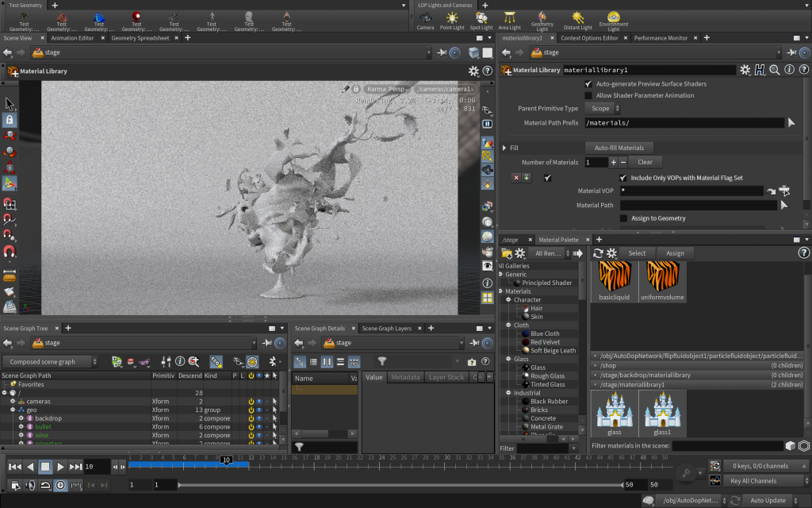This screenshot has height=508, width=812.
Task: Switch to Geometry Spreadsheet tab
Action: tap(140, 38)
